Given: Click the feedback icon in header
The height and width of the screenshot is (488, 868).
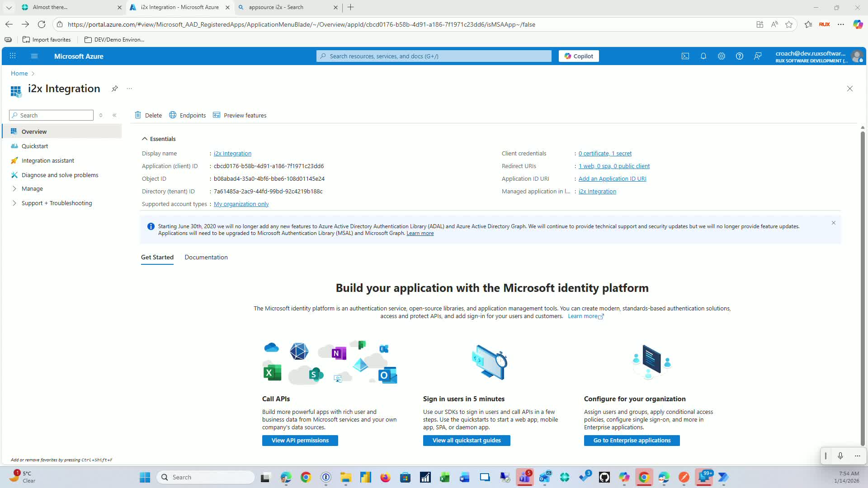Looking at the screenshot, I should (758, 56).
